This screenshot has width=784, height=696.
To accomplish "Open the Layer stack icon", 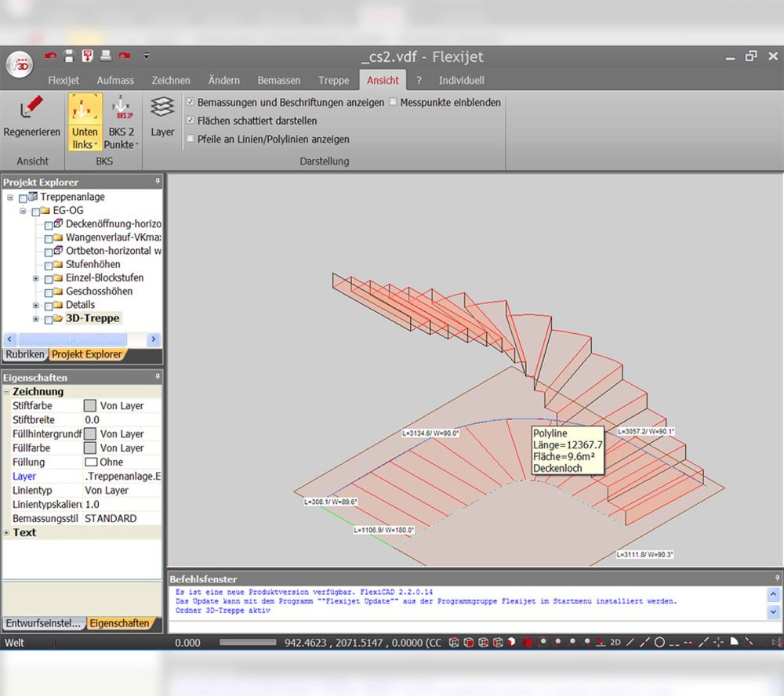I will [162, 107].
